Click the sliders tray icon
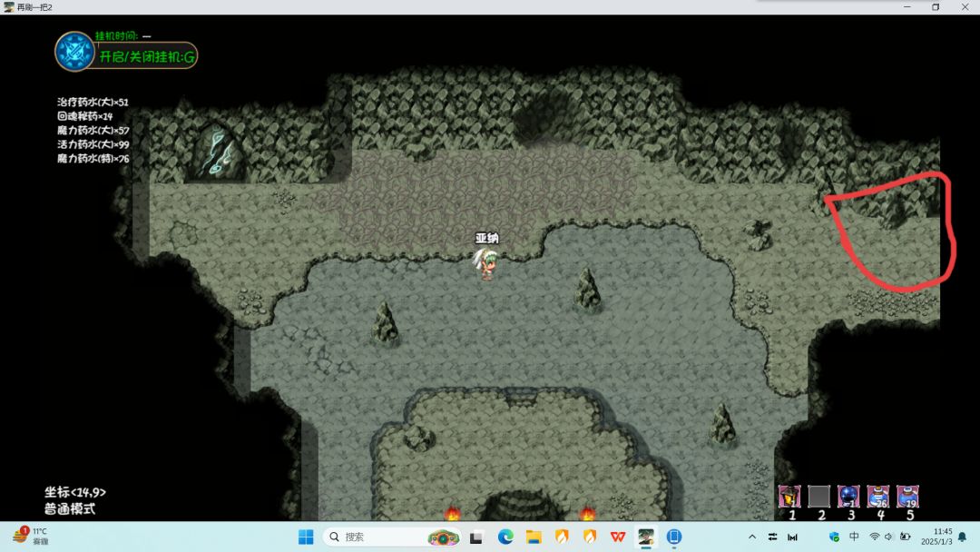 point(772,537)
